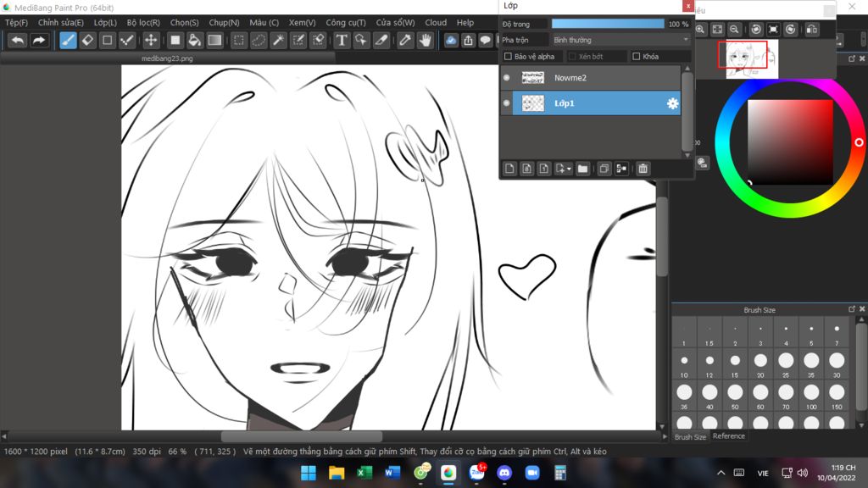Adjust Độ trong opacity slider
This screenshot has height=488, width=868.
tap(608, 24)
